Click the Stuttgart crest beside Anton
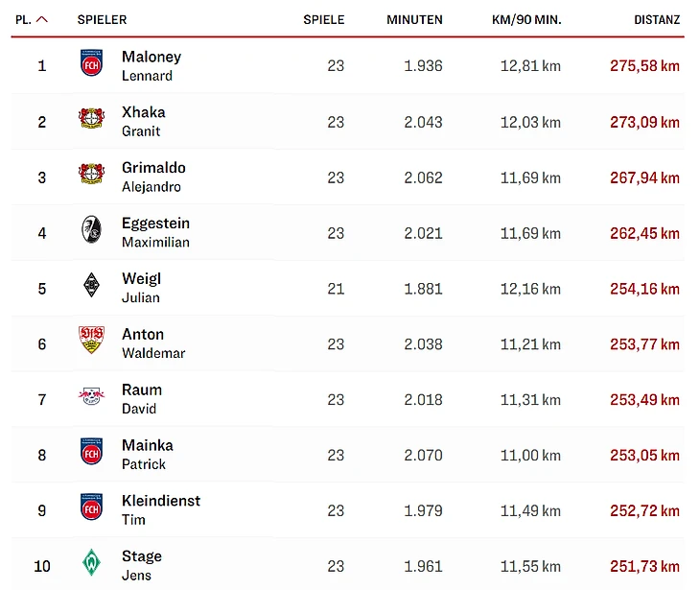700x590 pixels. (x=91, y=342)
